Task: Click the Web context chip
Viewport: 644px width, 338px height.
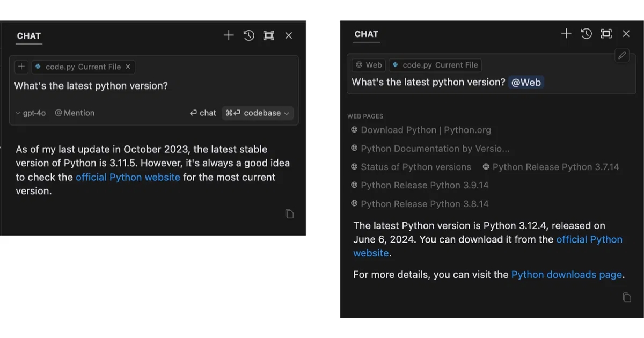Action: (x=368, y=65)
